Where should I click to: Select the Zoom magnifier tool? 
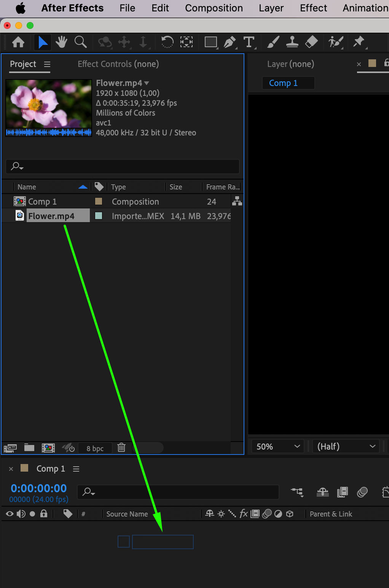(x=81, y=42)
